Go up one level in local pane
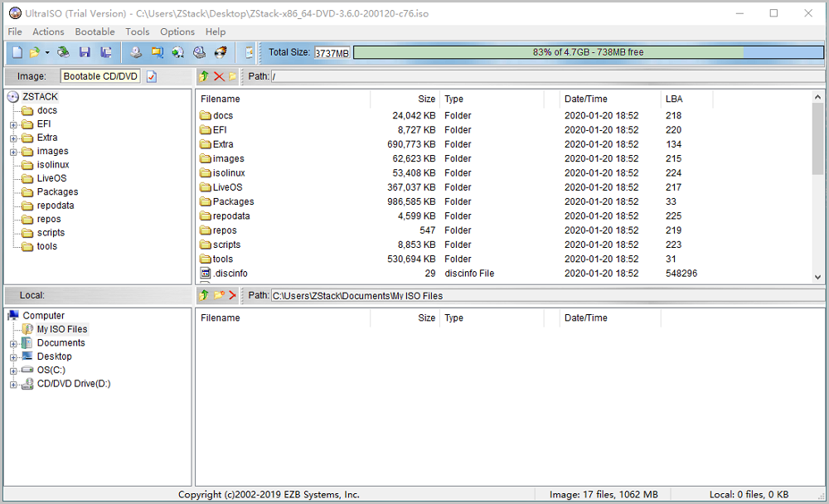The image size is (829, 504). (204, 295)
